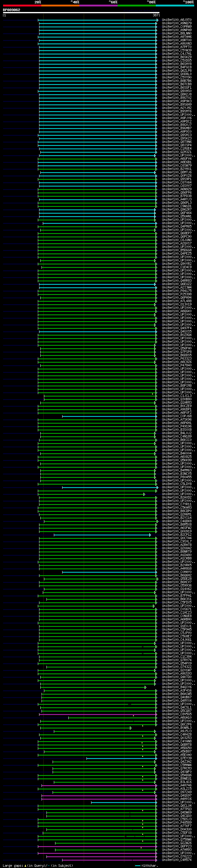Open hit UniRef100_A7PFT0
The width and height of the screenshot is (197, 868).
click(177, 47)
